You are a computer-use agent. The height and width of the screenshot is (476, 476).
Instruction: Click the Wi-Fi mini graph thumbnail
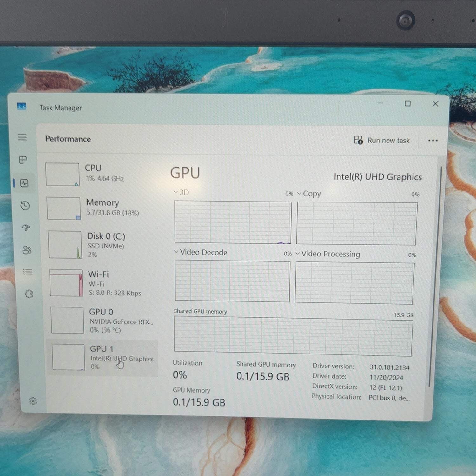66,283
